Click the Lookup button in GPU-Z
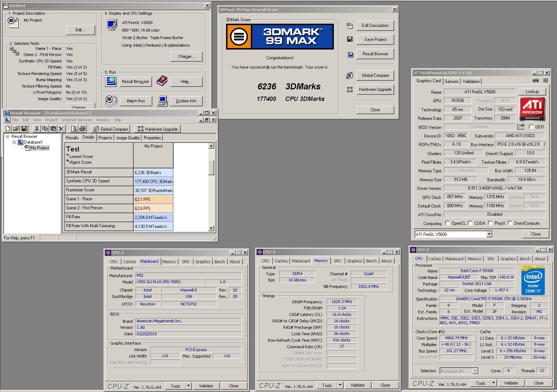The image size is (557, 392). coord(532,92)
